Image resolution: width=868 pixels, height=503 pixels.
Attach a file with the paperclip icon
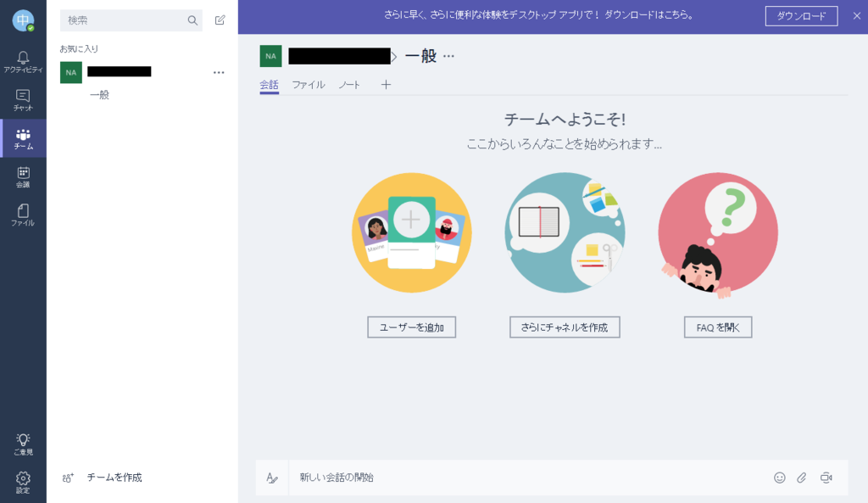pyautogui.click(x=799, y=478)
